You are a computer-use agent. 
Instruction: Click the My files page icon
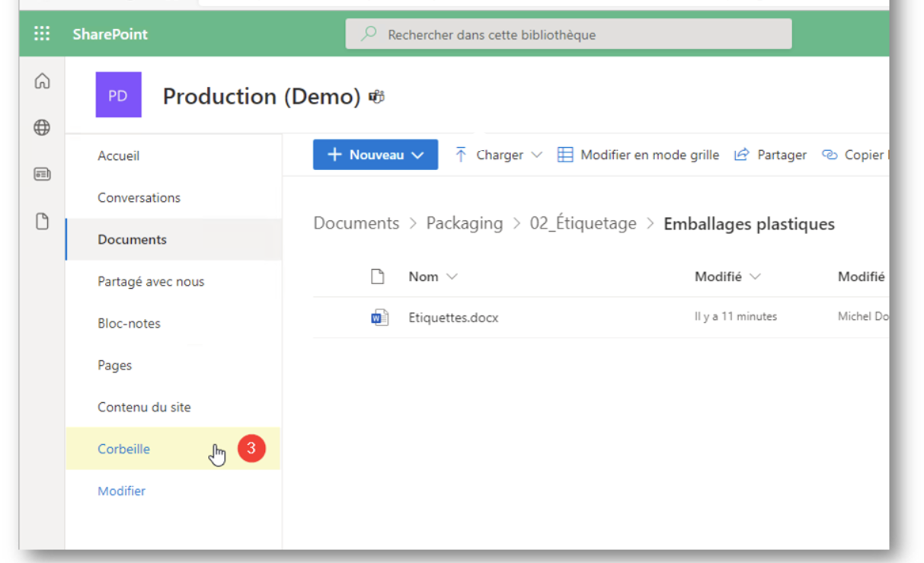[43, 222]
